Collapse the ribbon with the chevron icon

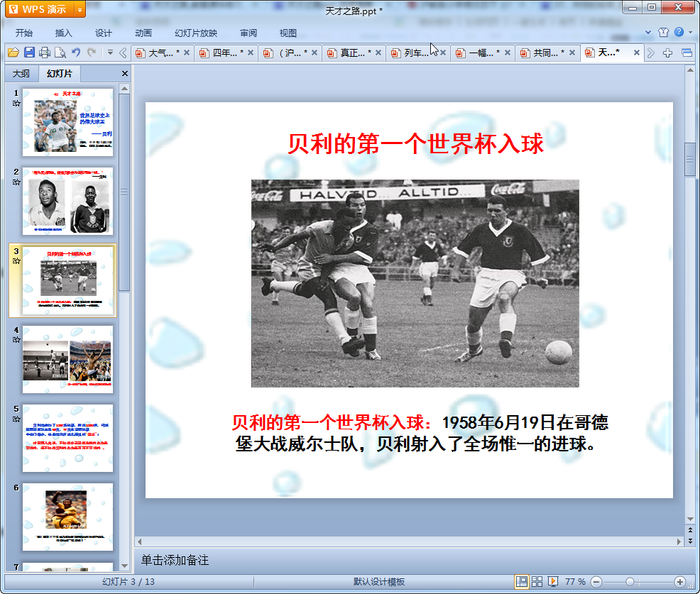click(648, 32)
